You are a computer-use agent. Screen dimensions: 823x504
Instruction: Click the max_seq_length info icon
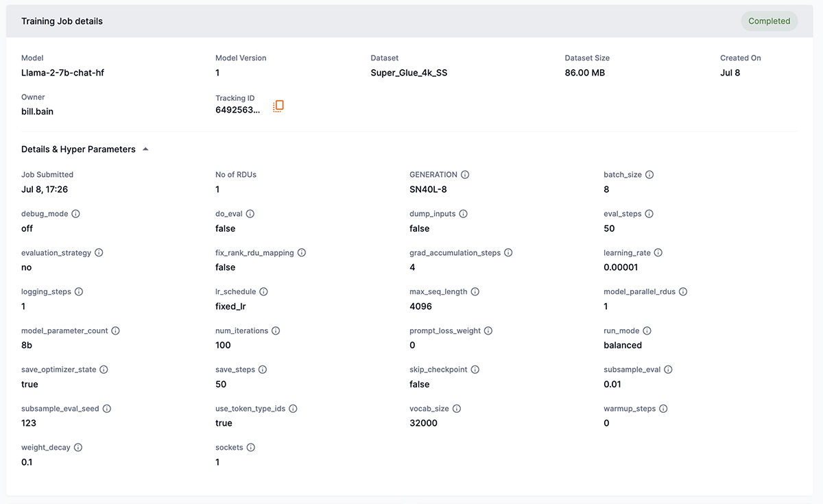tap(475, 291)
